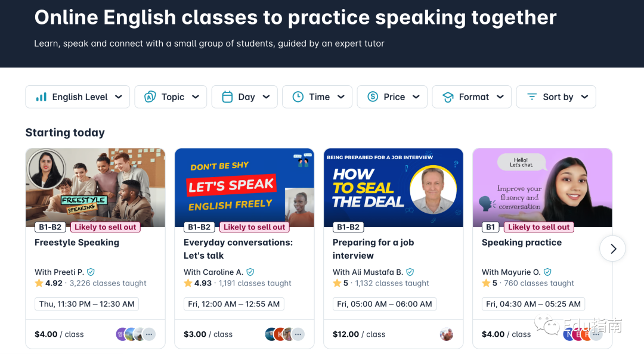
Task: Open Preparing for a job interview class
Action: pyautogui.click(x=373, y=249)
